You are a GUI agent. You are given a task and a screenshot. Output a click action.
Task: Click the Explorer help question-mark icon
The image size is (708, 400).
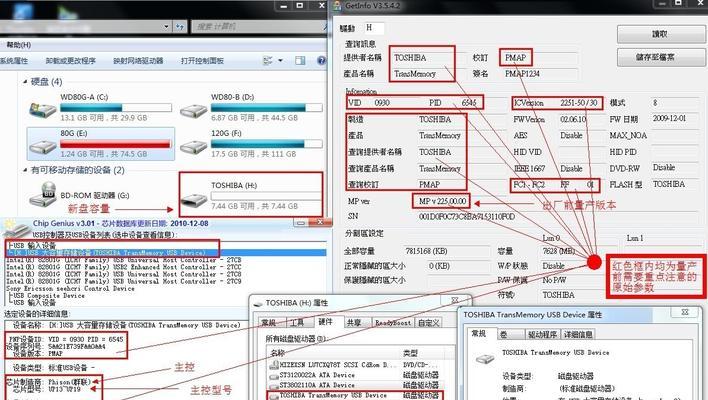pos(321,60)
